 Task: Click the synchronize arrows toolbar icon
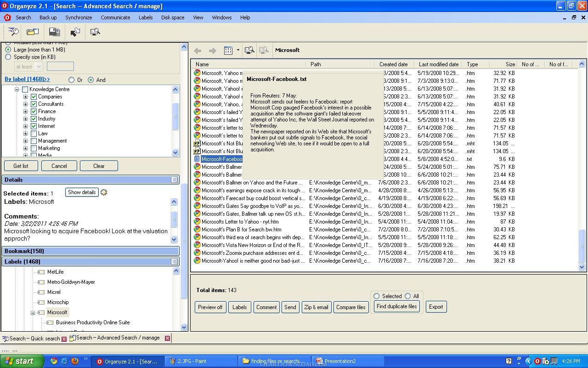(75, 32)
